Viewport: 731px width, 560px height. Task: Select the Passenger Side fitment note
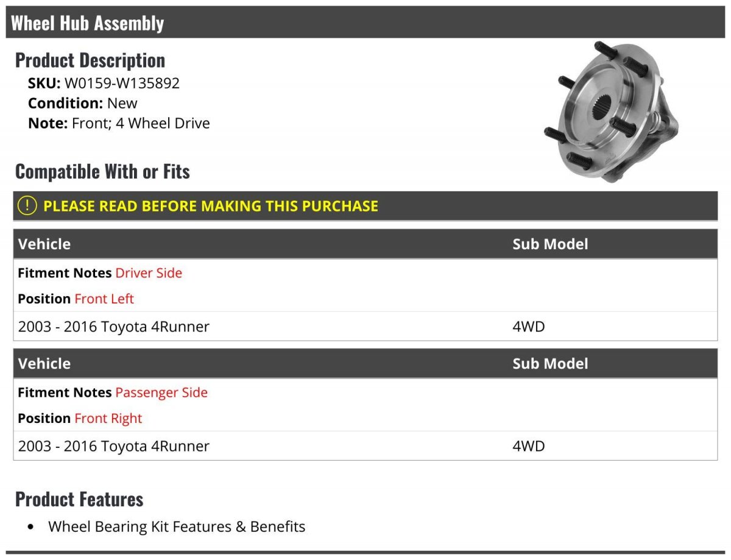coord(161,392)
